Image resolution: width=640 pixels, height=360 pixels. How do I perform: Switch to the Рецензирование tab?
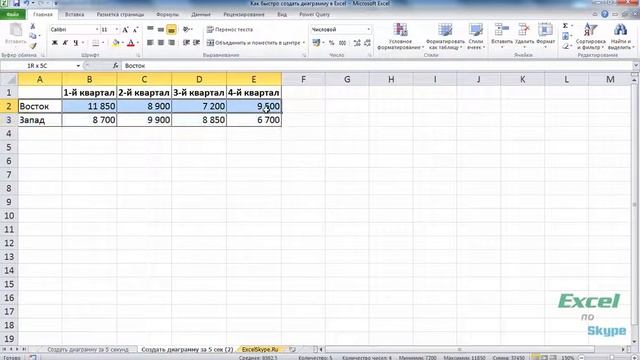point(244,14)
